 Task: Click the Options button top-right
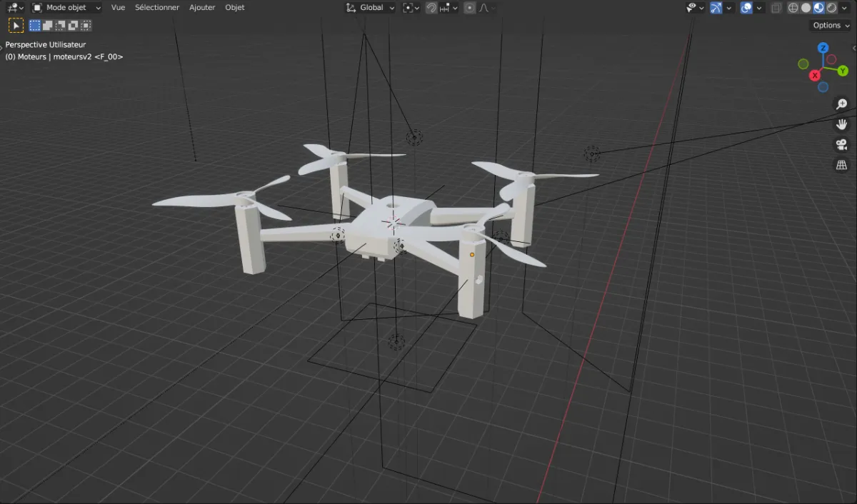(x=828, y=24)
